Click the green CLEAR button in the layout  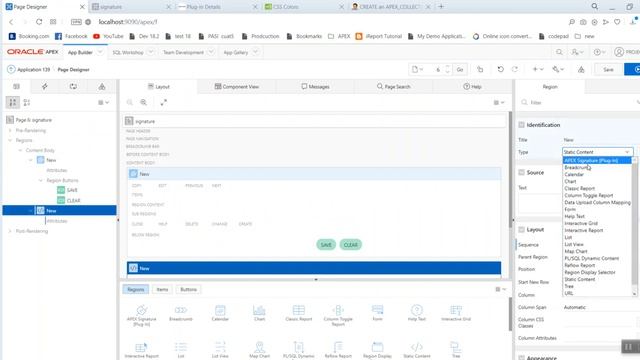point(350,245)
